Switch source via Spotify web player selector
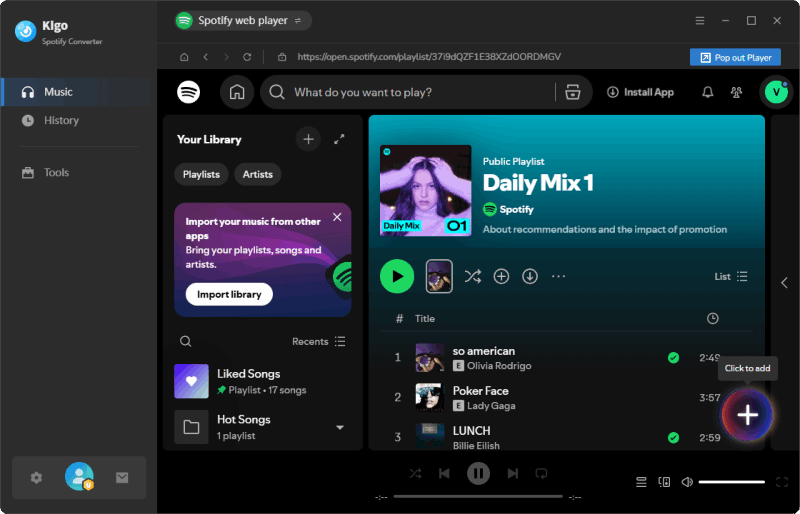The image size is (800, 514). coord(243,21)
